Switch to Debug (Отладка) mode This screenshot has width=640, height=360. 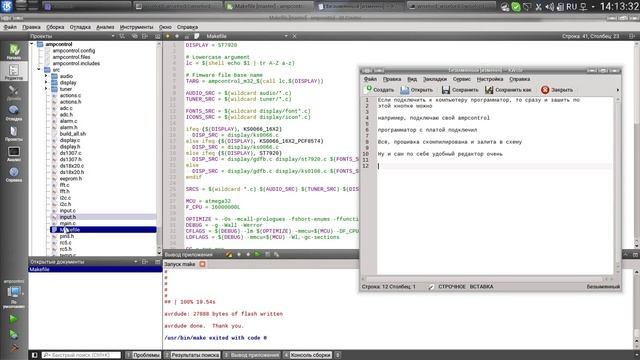click(x=14, y=113)
